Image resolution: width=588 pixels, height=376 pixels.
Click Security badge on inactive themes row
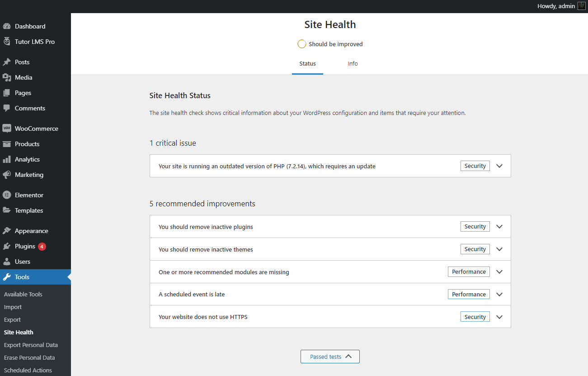click(x=475, y=249)
